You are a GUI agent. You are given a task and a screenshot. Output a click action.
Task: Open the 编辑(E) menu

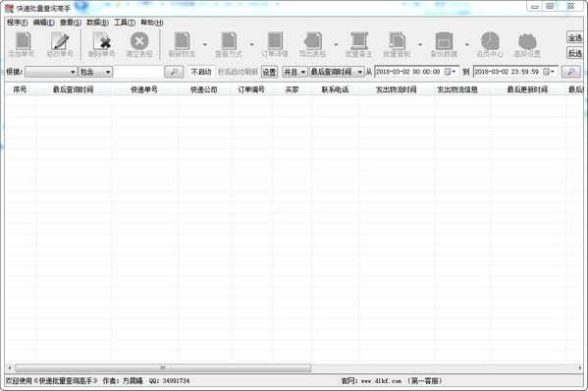(x=44, y=23)
